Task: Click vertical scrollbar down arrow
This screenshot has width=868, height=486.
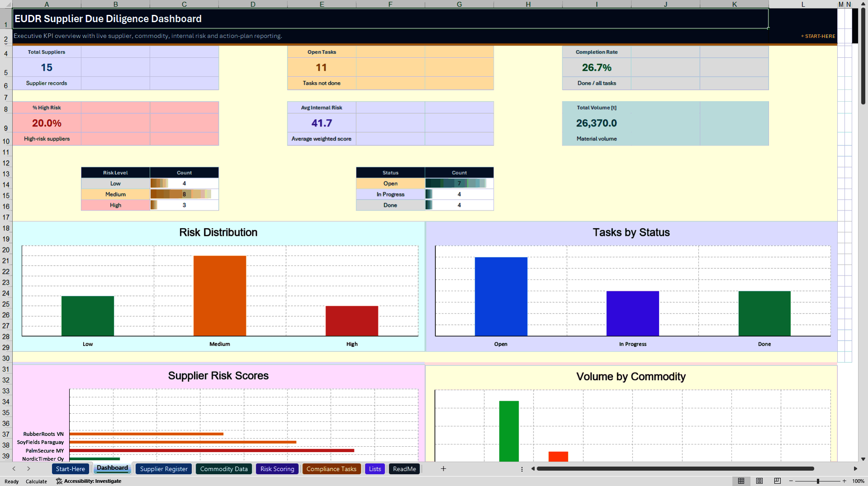Action: 863,459
